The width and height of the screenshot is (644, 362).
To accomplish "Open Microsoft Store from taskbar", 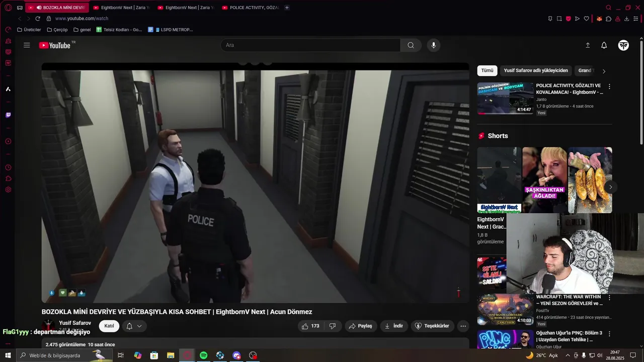I will [x=154, y=355].
